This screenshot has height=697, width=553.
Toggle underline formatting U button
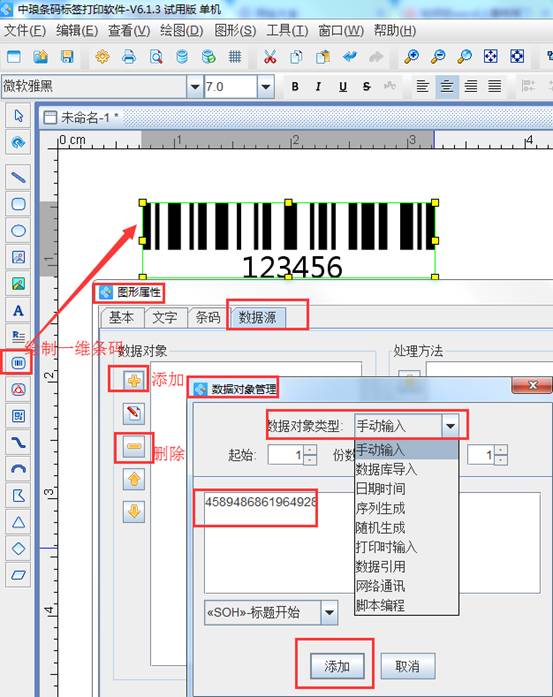pyautogui.click(x=343, y=87)
